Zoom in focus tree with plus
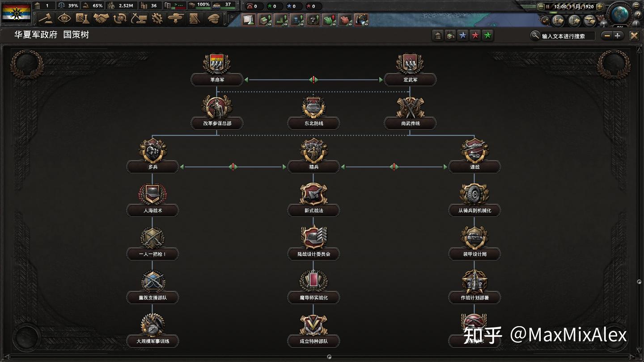This screenshot has height=362, width=644. [x=618, y=36]
